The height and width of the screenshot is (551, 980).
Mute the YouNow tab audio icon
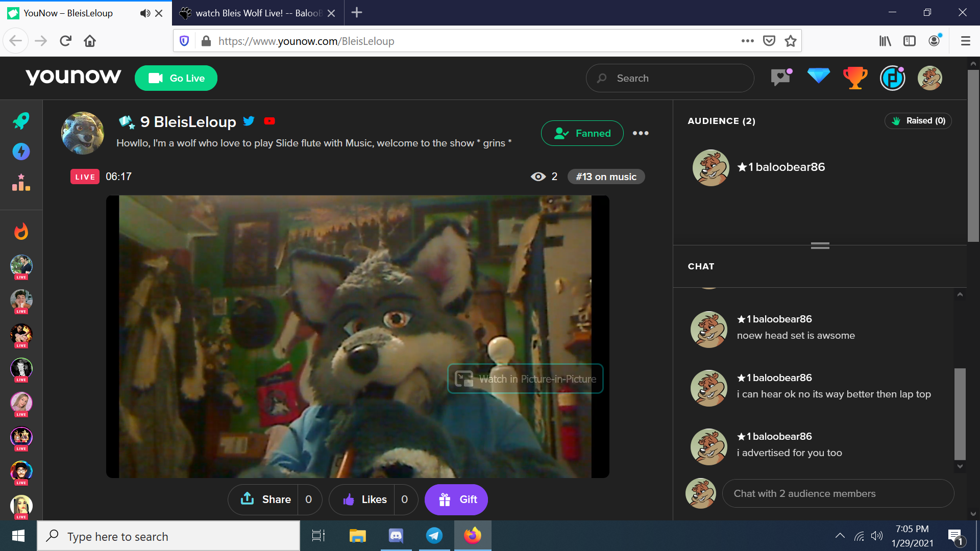pos(145,13)
